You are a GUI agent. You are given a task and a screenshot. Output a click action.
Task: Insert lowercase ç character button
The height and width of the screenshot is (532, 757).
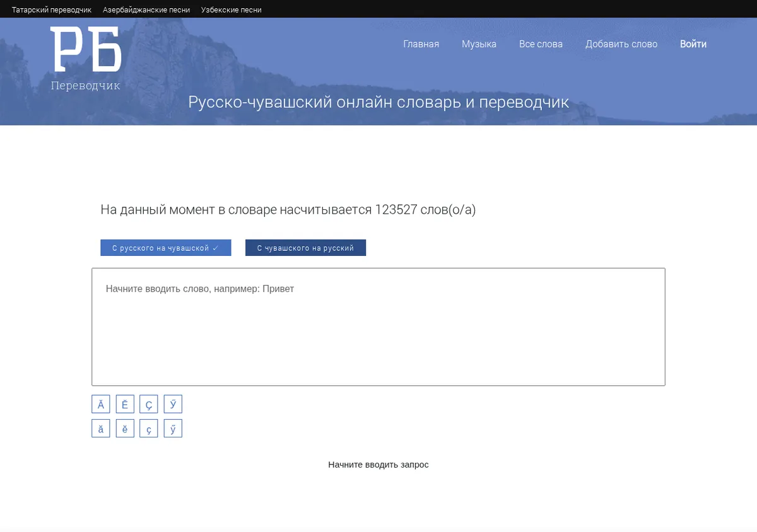tap(149, 429)
